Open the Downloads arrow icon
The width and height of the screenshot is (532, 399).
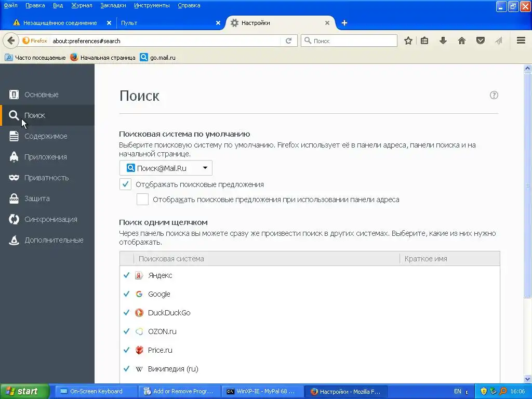coord(443,41)
